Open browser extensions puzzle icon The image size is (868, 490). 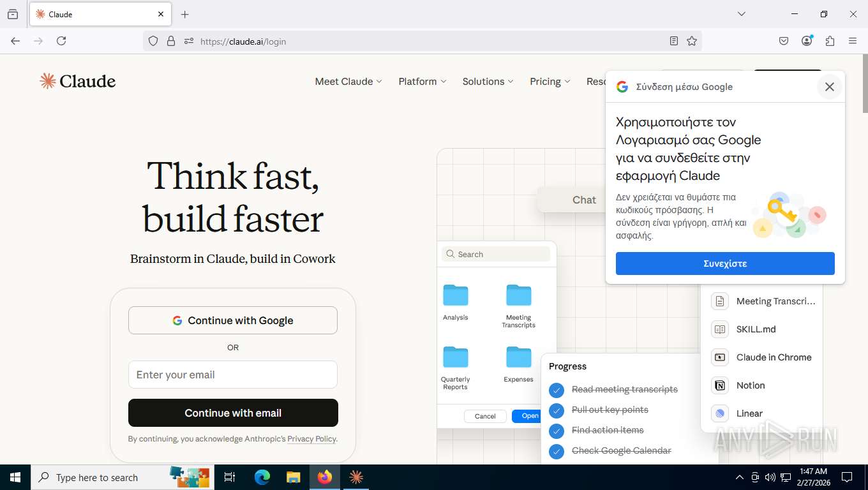(830, 41)
